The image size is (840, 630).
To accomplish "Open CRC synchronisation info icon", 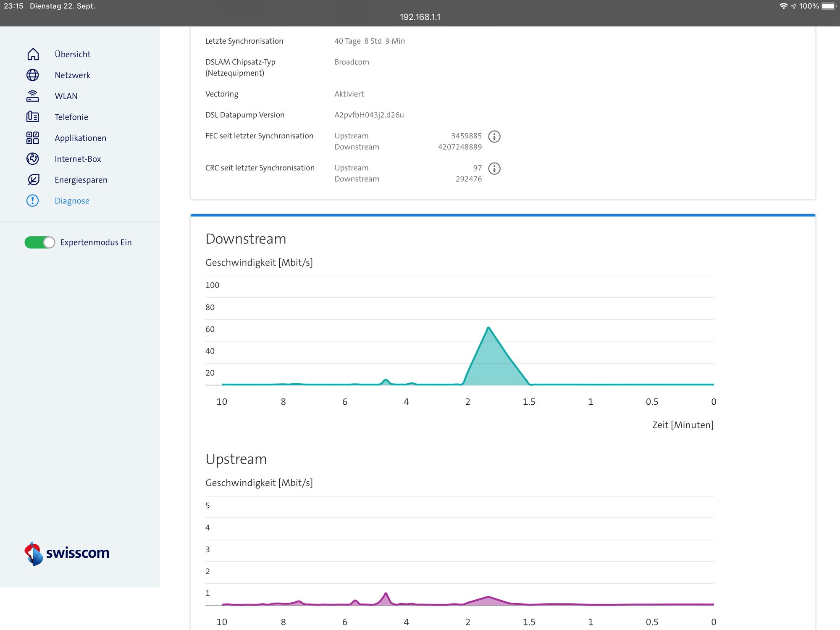I will (494, 169).
